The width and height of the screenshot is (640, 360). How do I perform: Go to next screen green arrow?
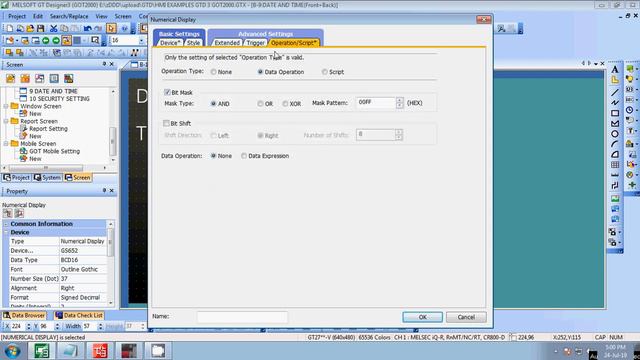56,40
